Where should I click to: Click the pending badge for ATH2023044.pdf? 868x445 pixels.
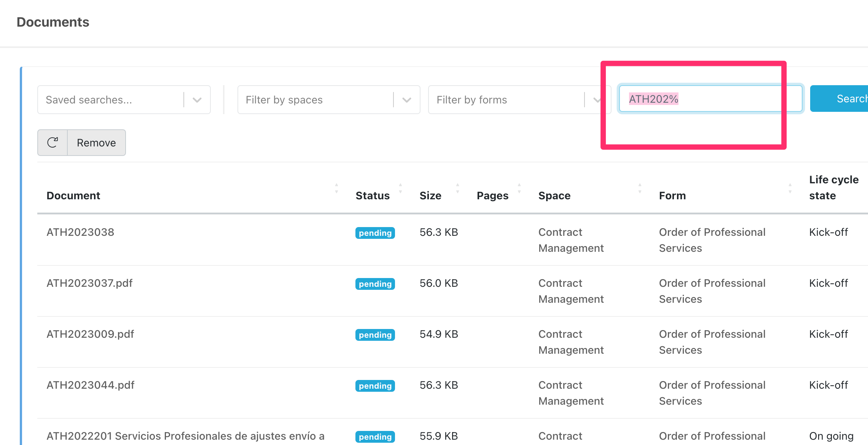(x=375, y=386)
